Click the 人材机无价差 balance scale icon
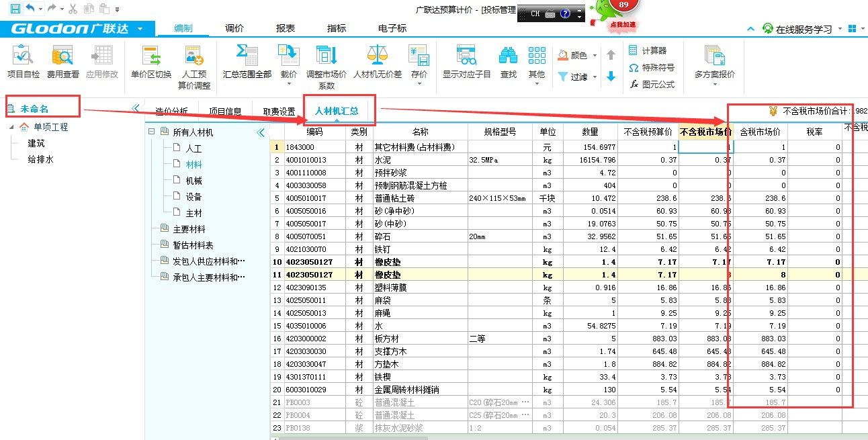Screen dimensions: 868x440 (378, 56)
